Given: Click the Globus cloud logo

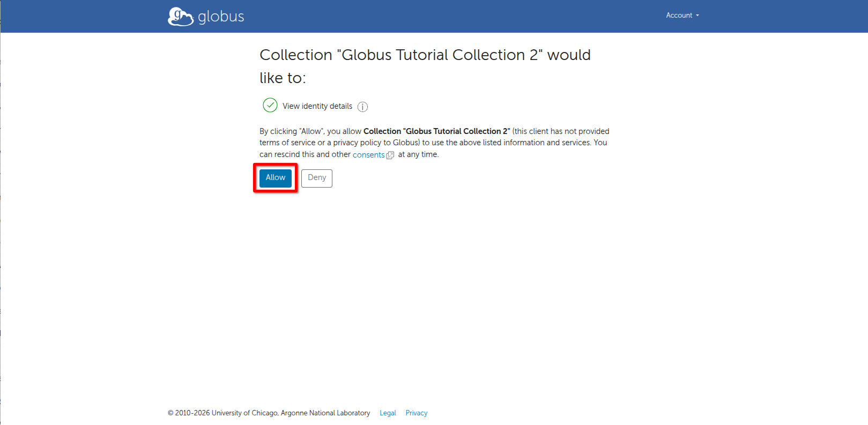Looking at the screenshot, I should click(181, 17).
